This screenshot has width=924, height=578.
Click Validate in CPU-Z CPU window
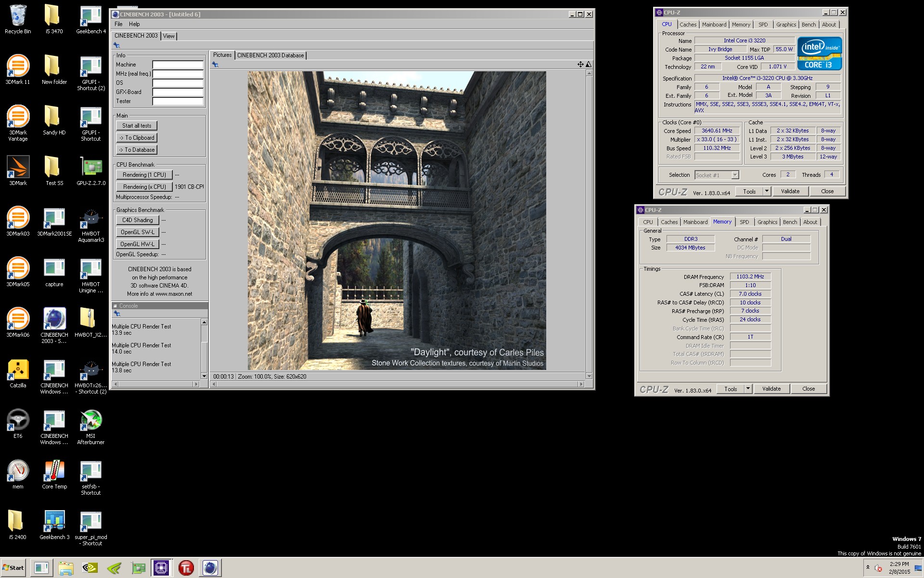(x=790, y=191)
